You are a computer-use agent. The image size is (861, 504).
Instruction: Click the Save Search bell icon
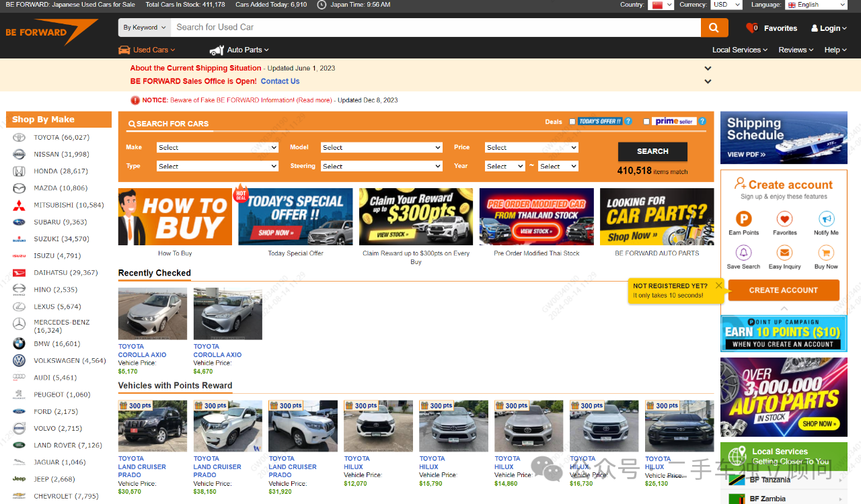click(x=743, y=253)
